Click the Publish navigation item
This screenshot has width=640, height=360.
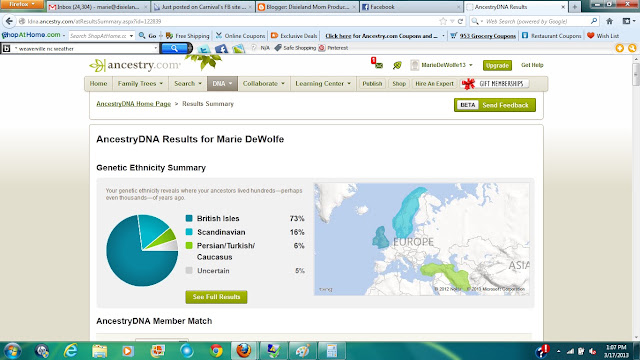pyautogui.click(x=372, y=84)
